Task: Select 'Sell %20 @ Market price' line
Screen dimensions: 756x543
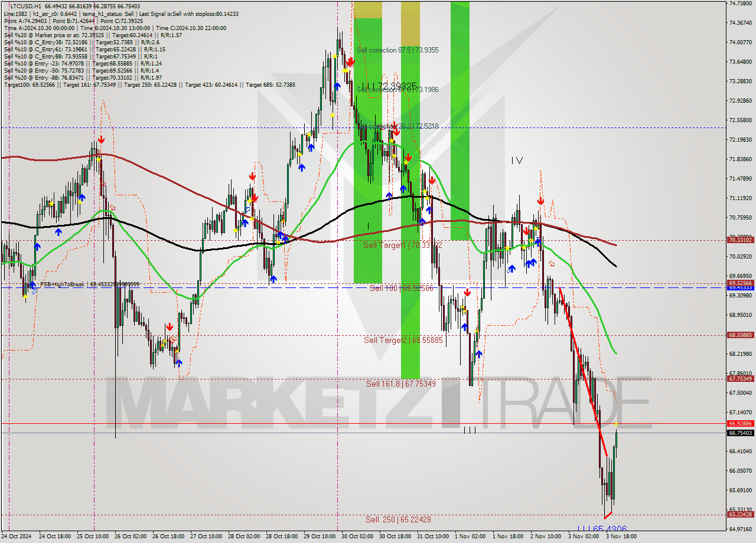Action: (x=92, y=35)
